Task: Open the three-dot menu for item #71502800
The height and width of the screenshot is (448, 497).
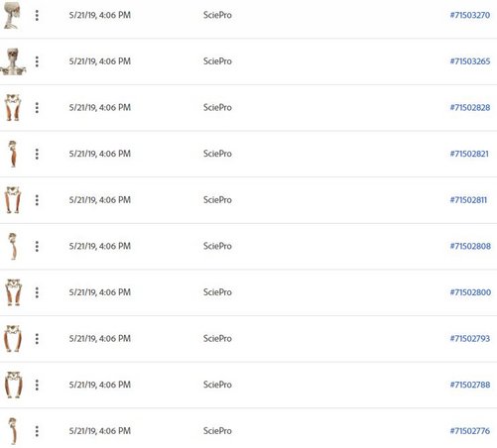Action: (37, 292)
